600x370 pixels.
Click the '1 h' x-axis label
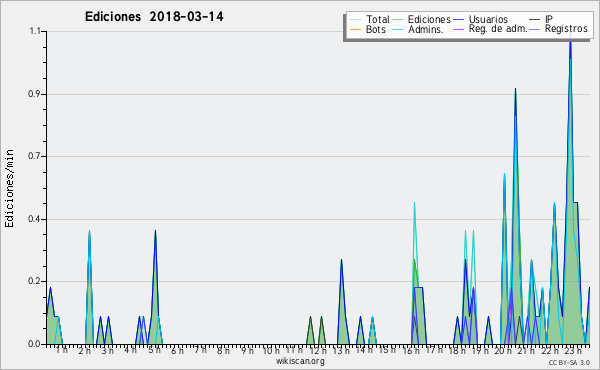click(x=62, y=350)
